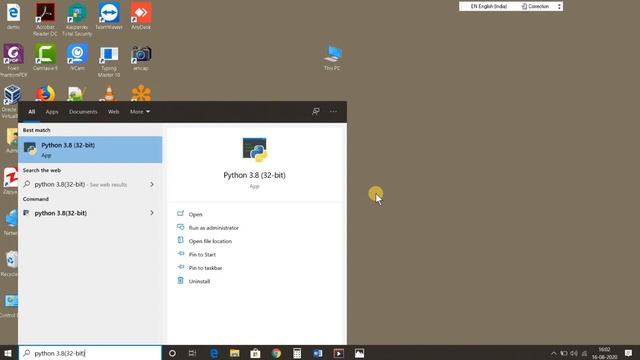This screenshot has height=360, width=640.
Task: Switch to the Apps search tab
Action: (52, 112)
